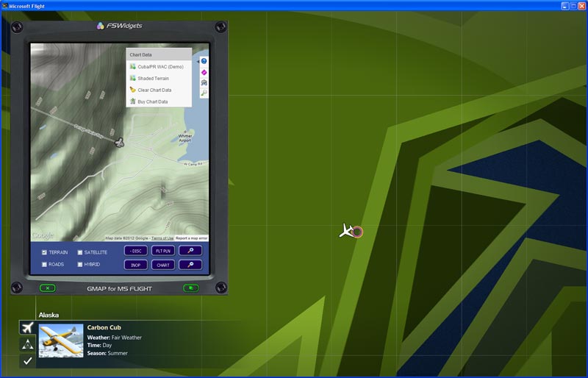
Task: Collapse the sidebar using the small arrow
Action: [198, 61]
